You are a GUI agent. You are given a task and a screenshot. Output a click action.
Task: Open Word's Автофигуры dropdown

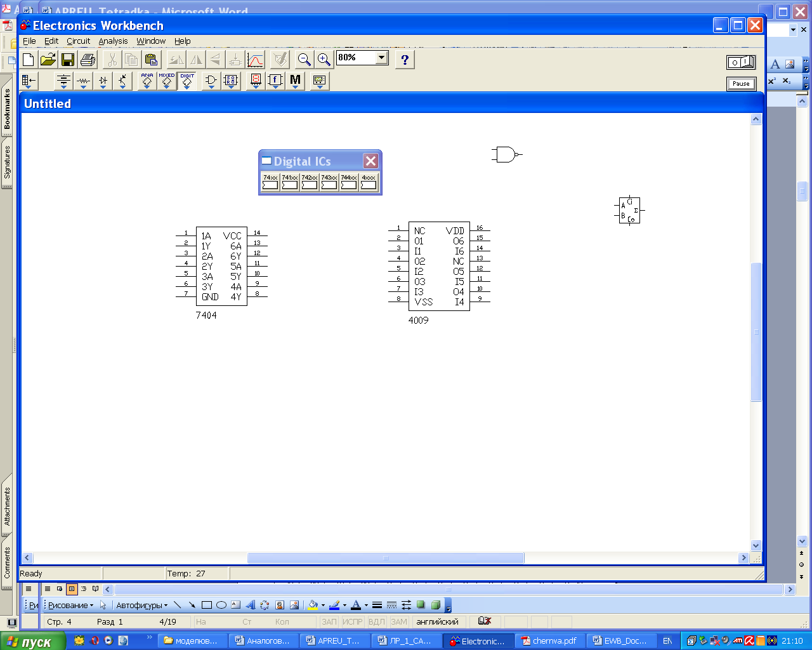[141, 605]
